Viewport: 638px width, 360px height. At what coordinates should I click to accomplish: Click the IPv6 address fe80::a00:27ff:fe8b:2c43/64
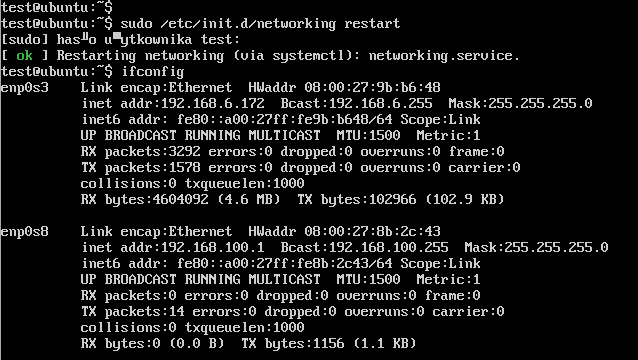[x=285, y=264]
